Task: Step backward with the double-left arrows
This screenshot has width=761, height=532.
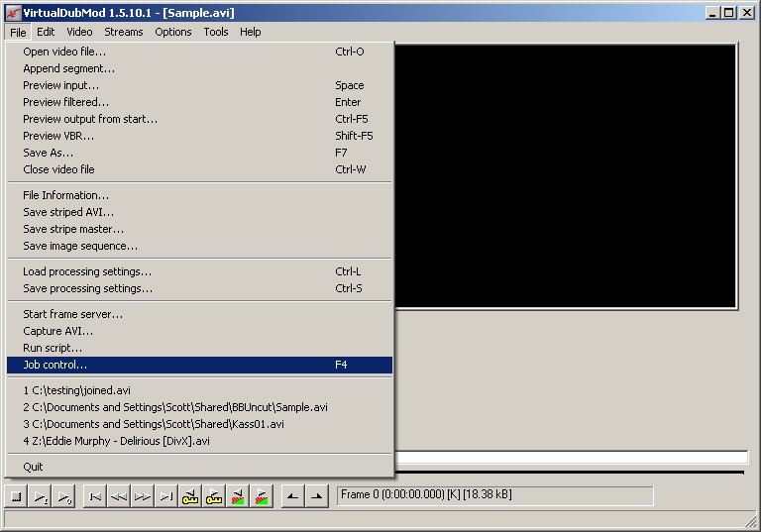Action: pyautogui.click(x=119, y=496)
